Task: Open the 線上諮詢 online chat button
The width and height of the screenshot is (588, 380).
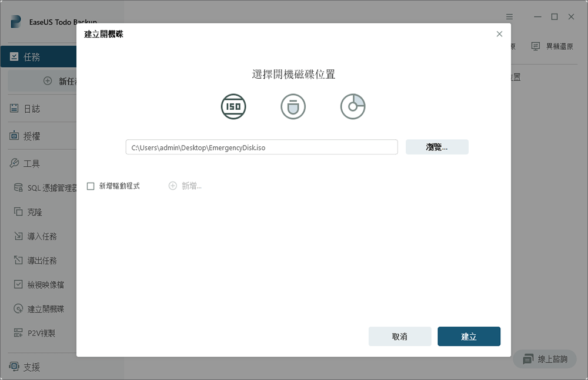Action: click(545, 359)
